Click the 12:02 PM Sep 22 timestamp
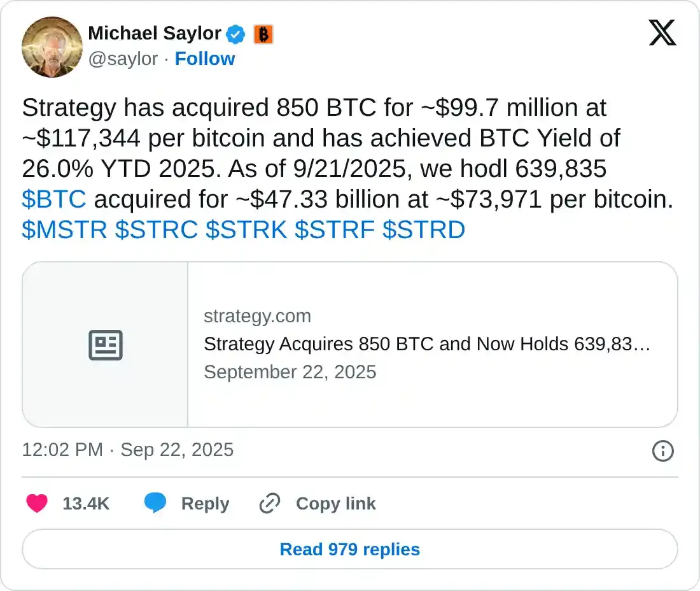This screenshot has width=700, height=591. (x=127, y=450)
